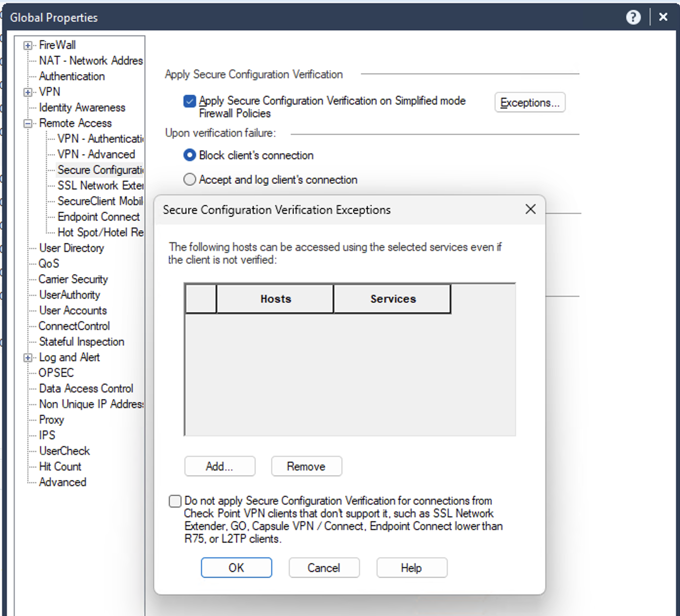Expand the VPN tree node

pos(28,92)
